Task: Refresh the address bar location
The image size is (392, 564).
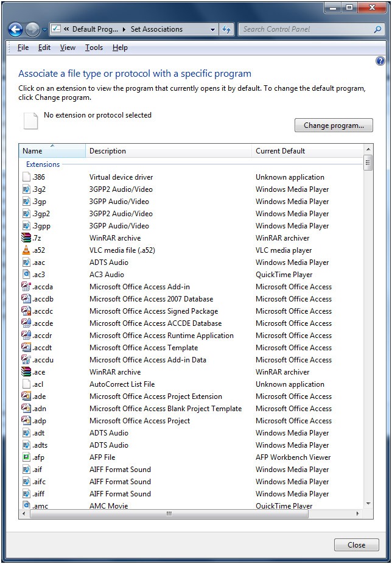Action: click(226, 29)
